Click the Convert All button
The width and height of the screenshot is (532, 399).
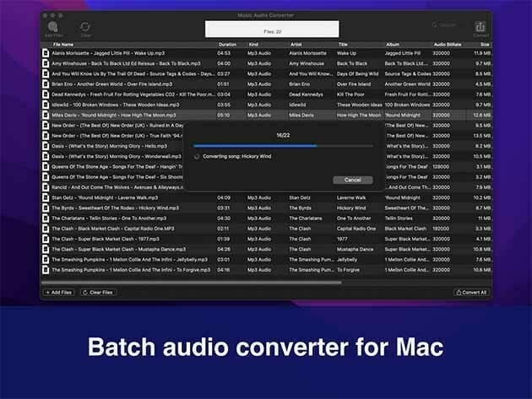click(x=470, y=292)
